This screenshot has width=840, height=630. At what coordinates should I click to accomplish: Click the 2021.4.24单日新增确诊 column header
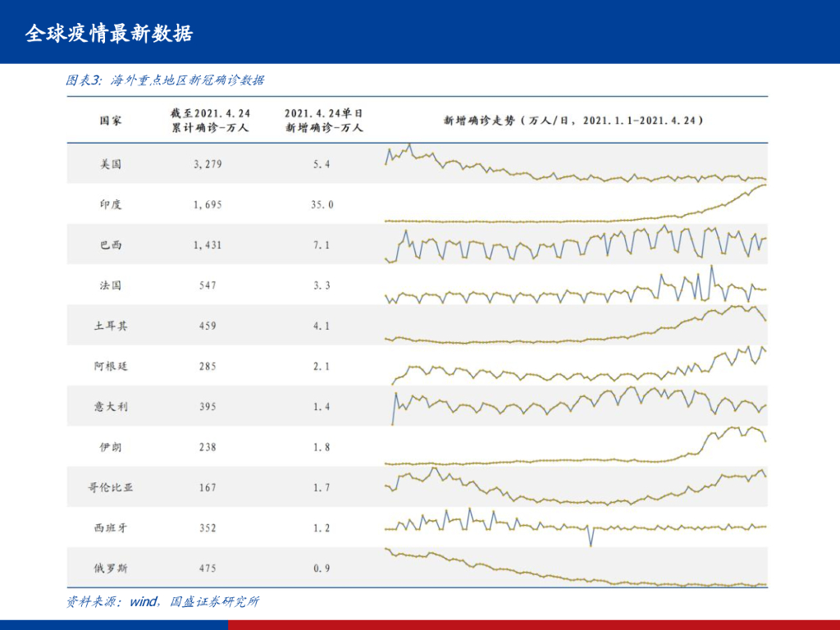(323, 120)
